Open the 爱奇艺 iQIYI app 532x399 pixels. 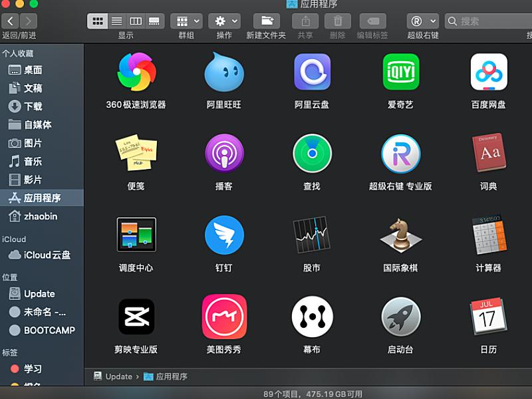click(x=401, y=72)
